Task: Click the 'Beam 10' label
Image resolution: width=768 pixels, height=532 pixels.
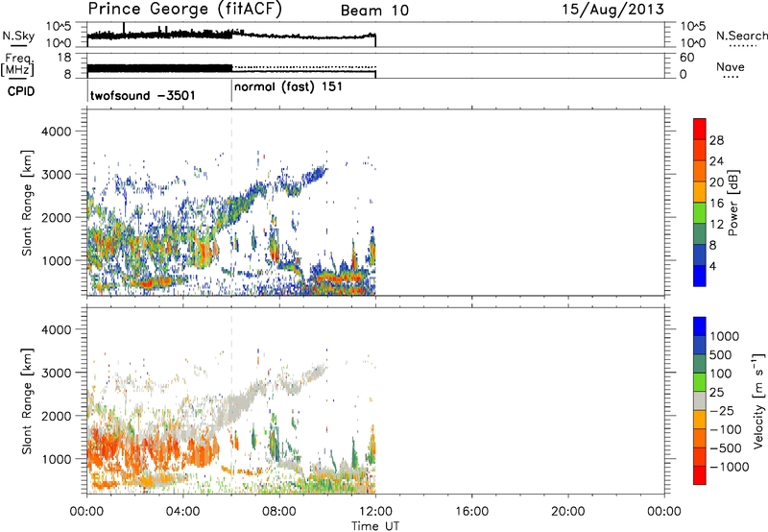Action: [374, 11]
